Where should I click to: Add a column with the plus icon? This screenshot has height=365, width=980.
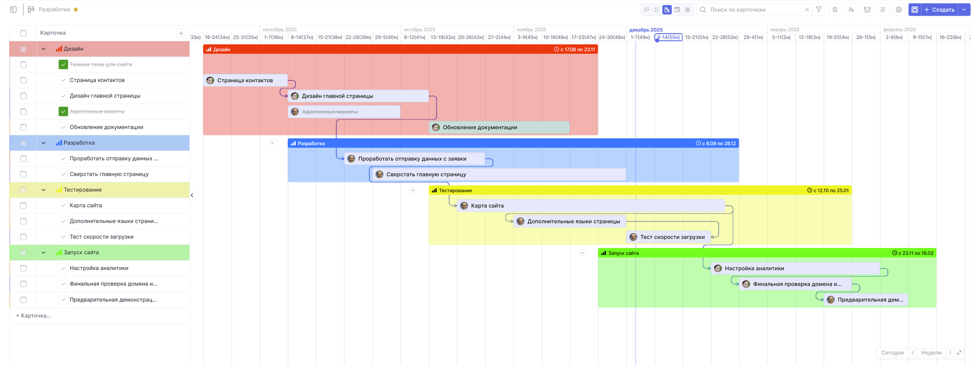[x=181, y=33]
